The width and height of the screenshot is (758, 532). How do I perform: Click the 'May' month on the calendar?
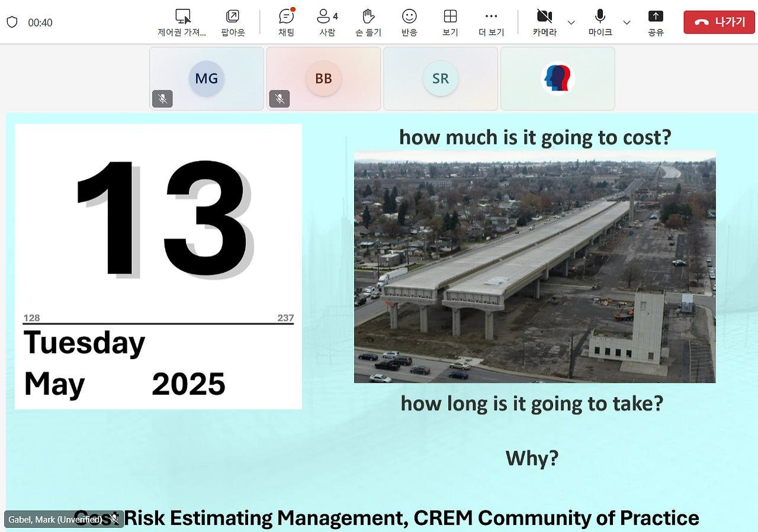54,386
